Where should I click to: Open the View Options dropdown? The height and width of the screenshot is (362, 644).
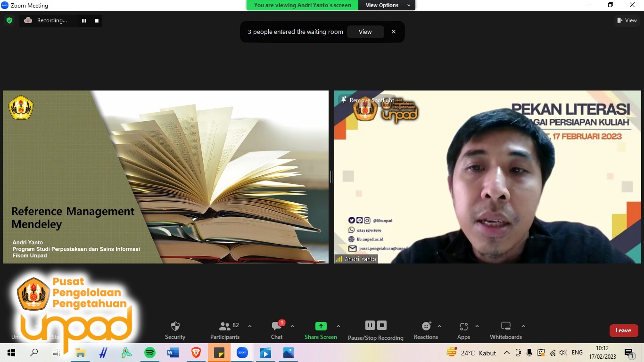tap(387, 5)
